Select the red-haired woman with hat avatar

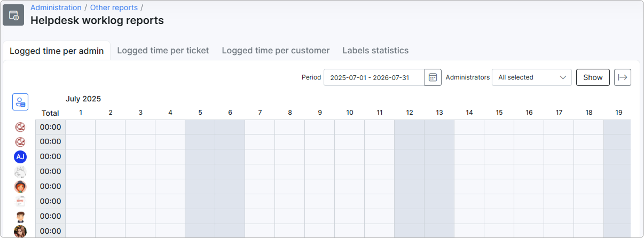click(x=20, y=187)
